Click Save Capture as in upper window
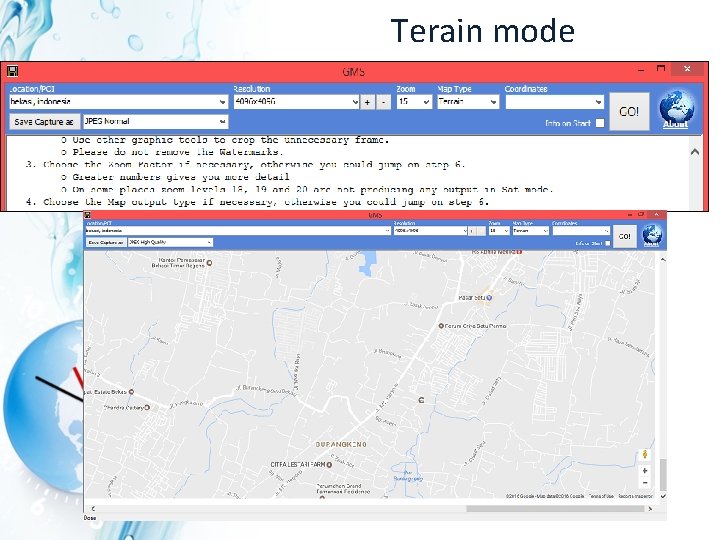The height and width of the screenshot is (540, 720). pos(44,122)
